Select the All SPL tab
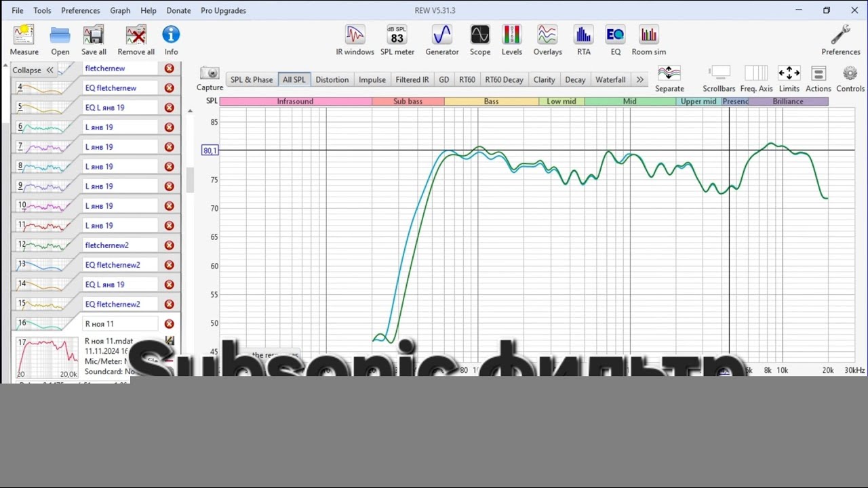Screen dimensions: 868x488 [x=294, y=79]
